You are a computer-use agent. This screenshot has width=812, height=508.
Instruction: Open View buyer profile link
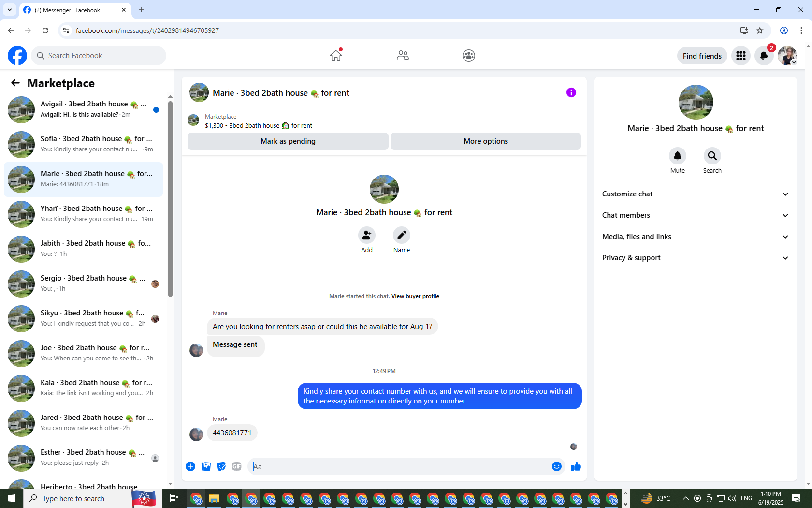pos(415,296)
